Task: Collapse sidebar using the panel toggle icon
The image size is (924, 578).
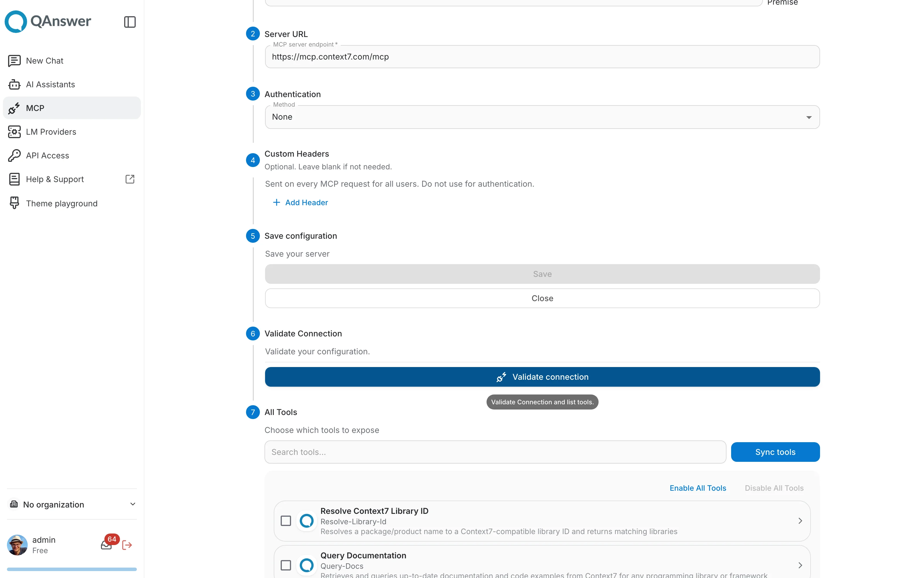Action: (130, 22)
